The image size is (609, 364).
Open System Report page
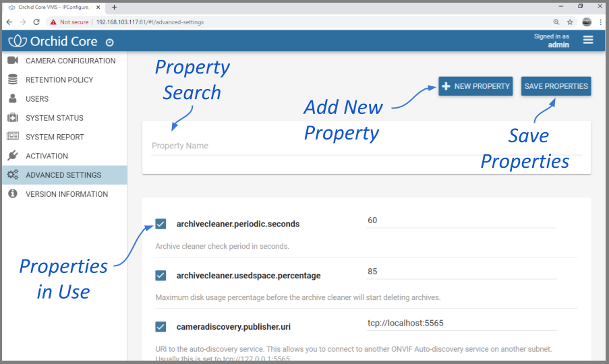(65, 137)
